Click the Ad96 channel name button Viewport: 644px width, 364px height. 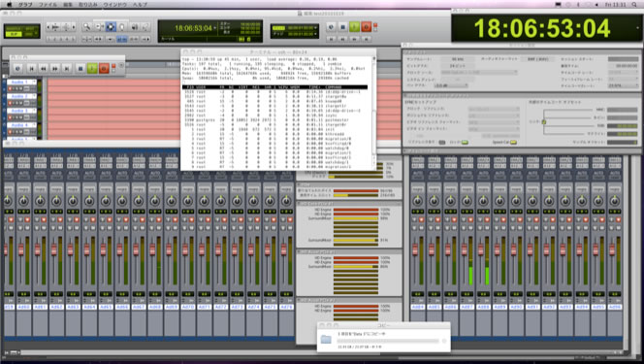pos(615,307)
